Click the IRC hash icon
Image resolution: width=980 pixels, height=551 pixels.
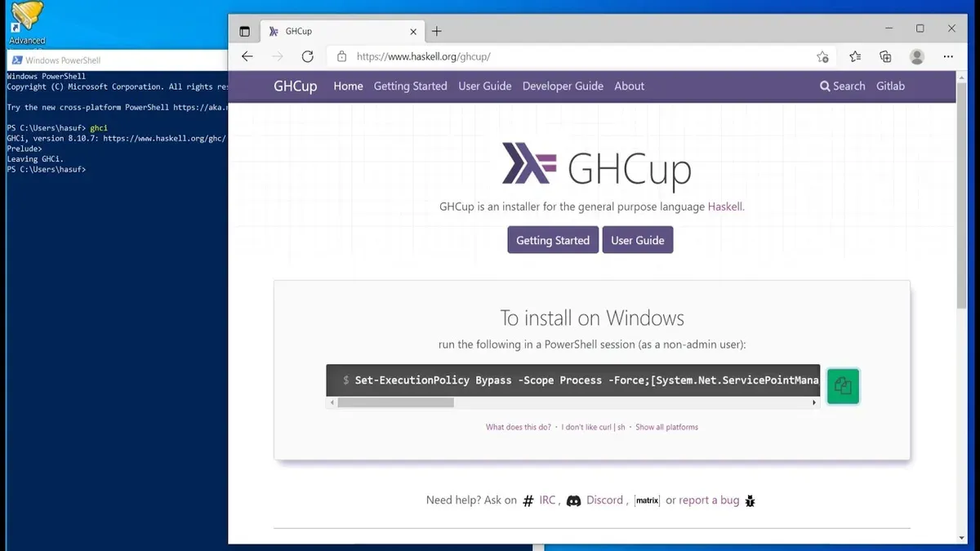coord(528,500)
